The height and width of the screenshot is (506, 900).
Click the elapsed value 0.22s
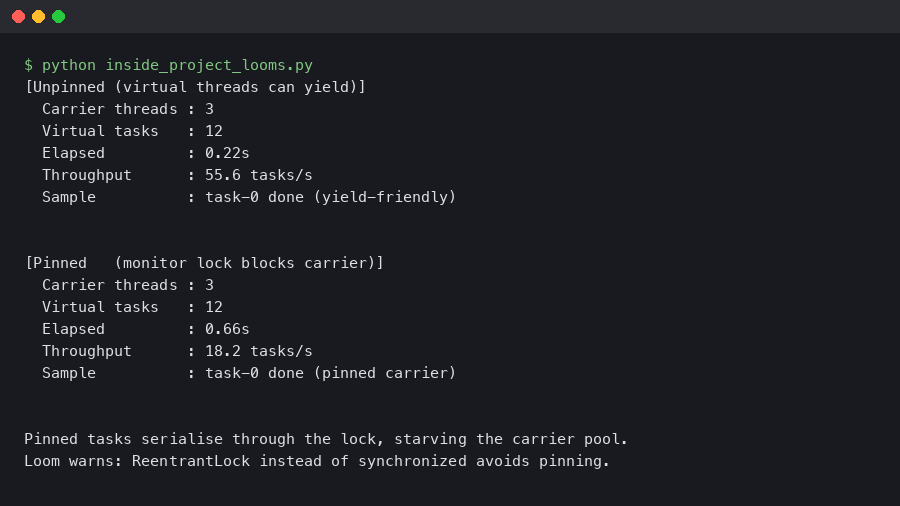(227, 153)
